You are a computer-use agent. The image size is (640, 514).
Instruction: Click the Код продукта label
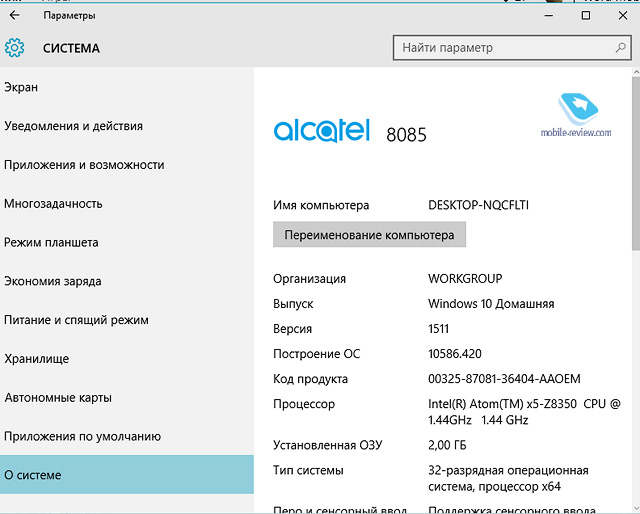coord(310,379)
